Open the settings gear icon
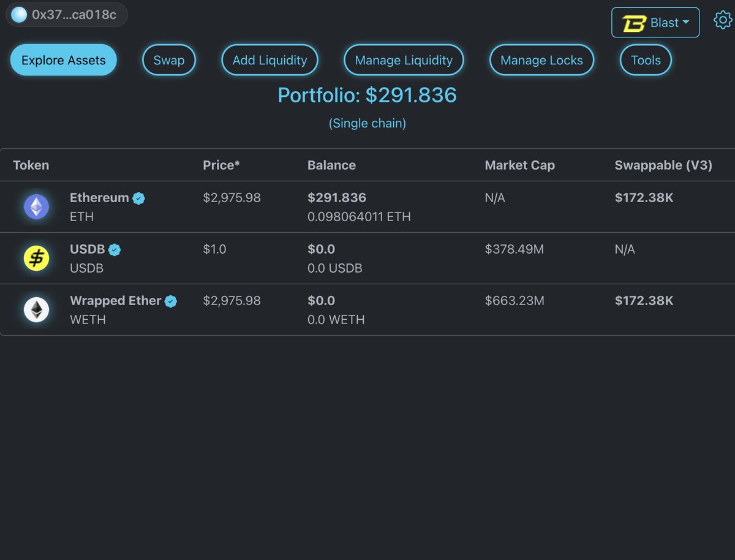 coord(723,21)
